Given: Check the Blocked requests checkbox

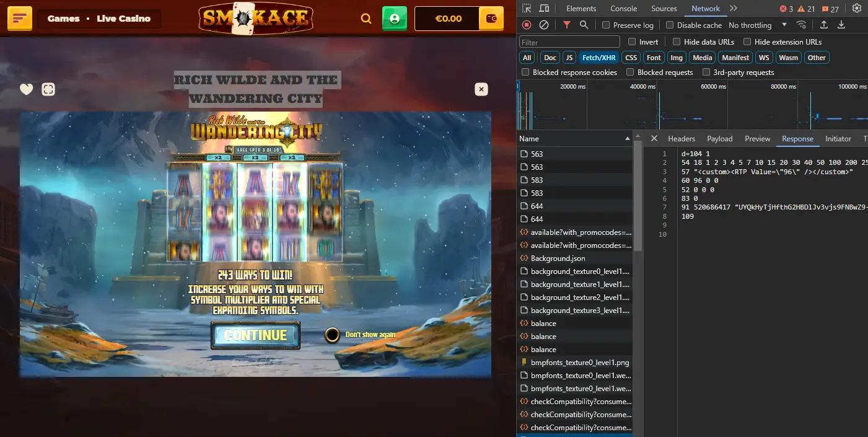Looking at the screenshot, I should tap(630, 73).
